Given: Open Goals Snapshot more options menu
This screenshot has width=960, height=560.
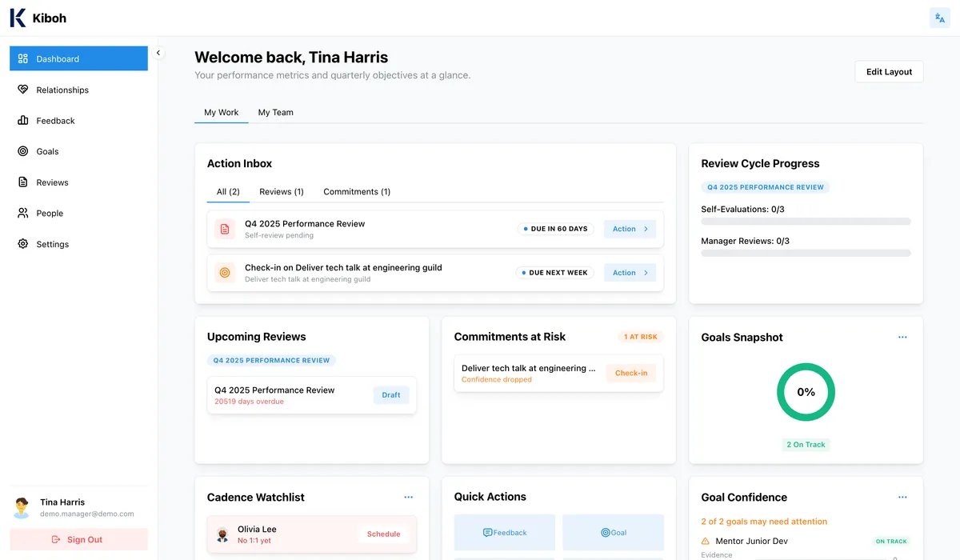Looking at the screenshot, I should tap(902, 337).
